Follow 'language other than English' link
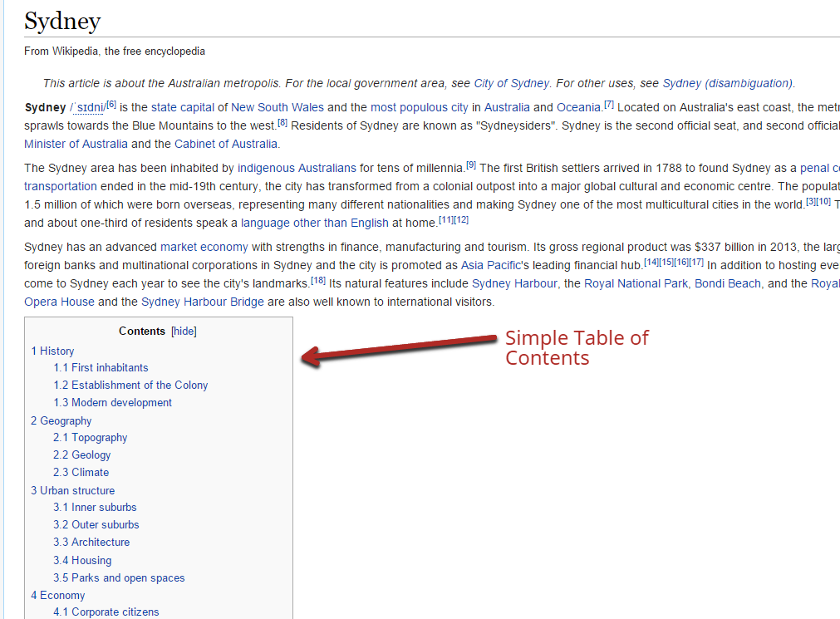840x619 pixels. pos(314,223)
